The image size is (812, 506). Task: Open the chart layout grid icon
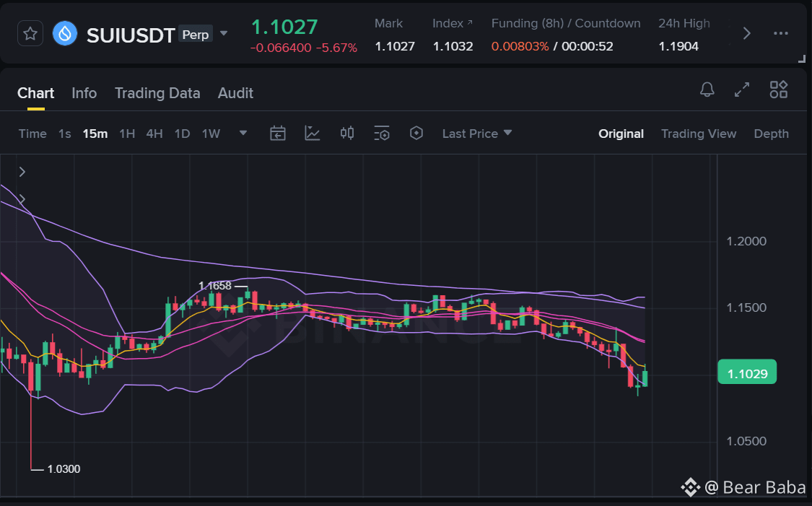[x=778, y=90]
